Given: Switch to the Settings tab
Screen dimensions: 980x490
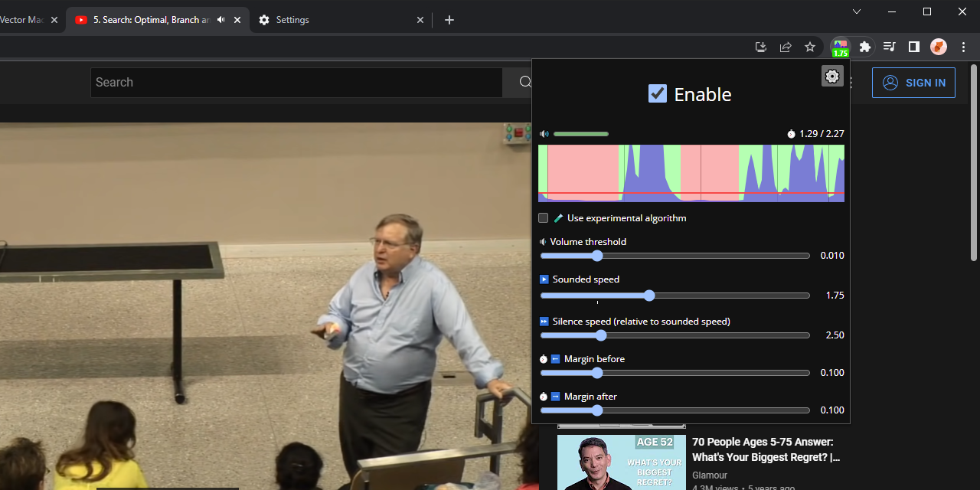Looking at the screenshot, I should pos(337,20).
